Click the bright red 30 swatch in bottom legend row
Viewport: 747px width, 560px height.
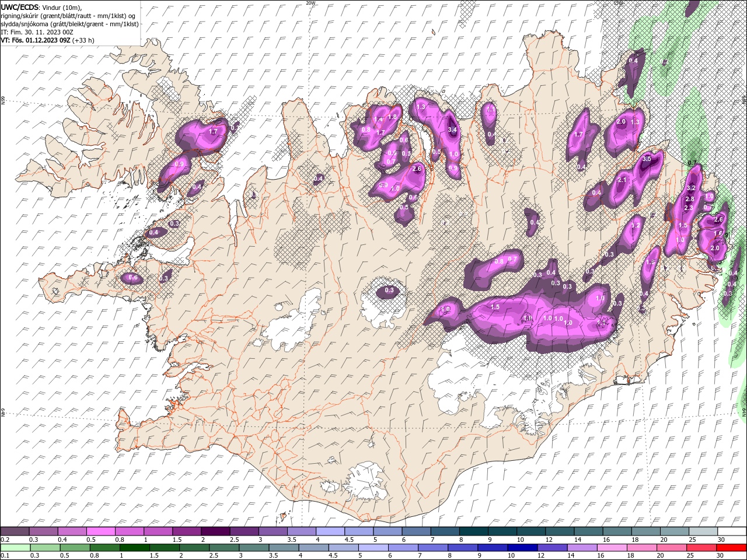[x=732, y=548]
